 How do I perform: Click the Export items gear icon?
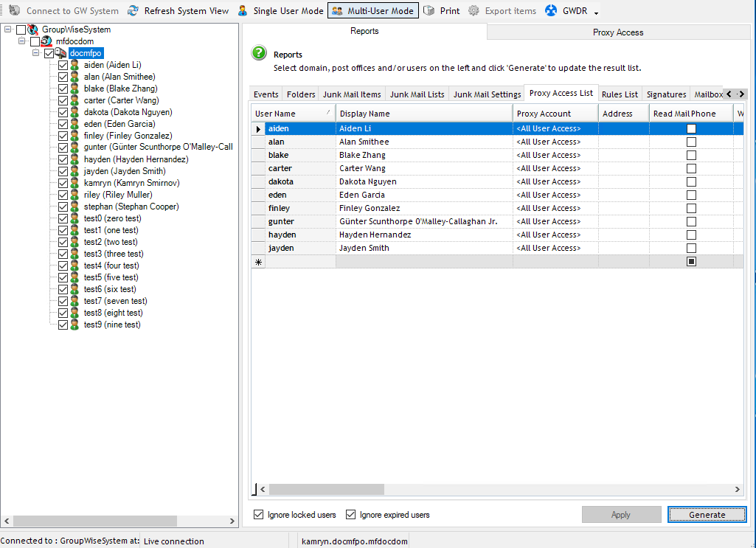474,10
